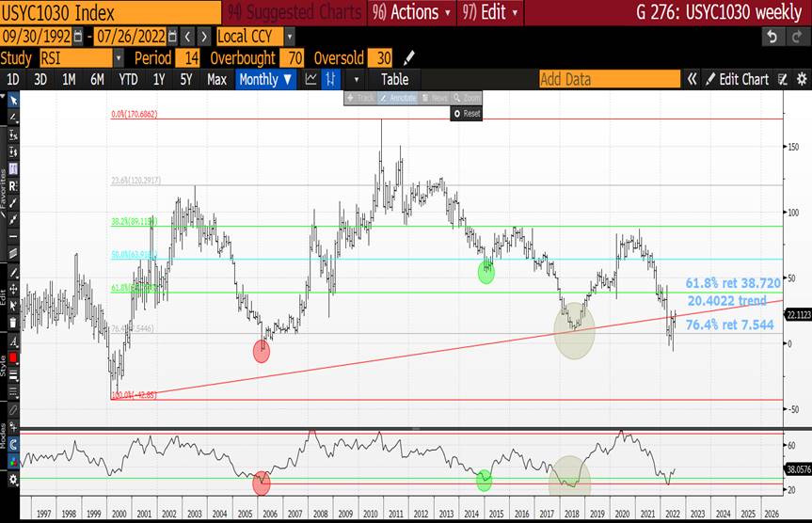
Task: Open chart type dropdown arrow before Table
Action: coord(357,80)
